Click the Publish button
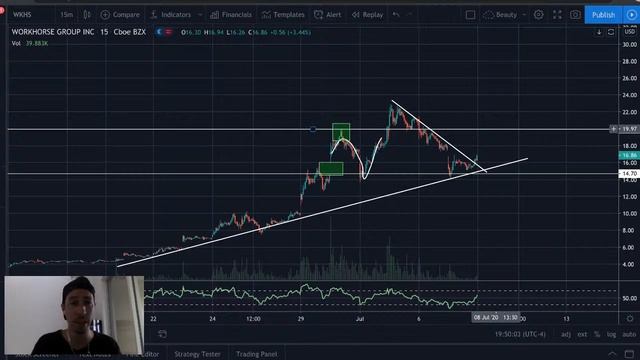 pyautogui.click(x=603, y=15)
